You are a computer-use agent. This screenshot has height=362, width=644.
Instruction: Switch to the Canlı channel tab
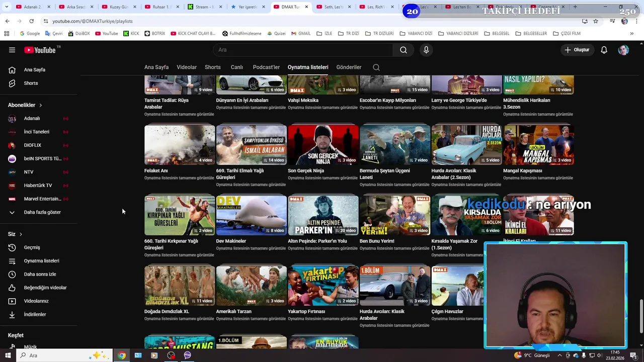[237, 67]
